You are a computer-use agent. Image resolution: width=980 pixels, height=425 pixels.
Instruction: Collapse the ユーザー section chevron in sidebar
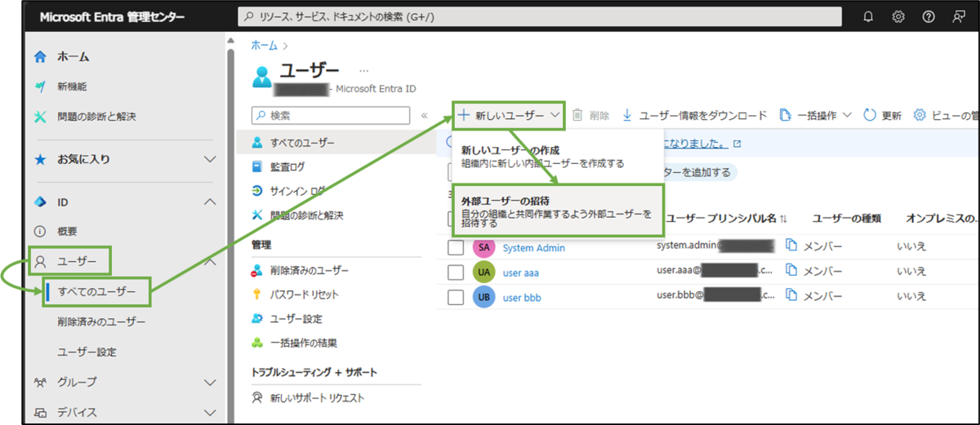(210, 262)
